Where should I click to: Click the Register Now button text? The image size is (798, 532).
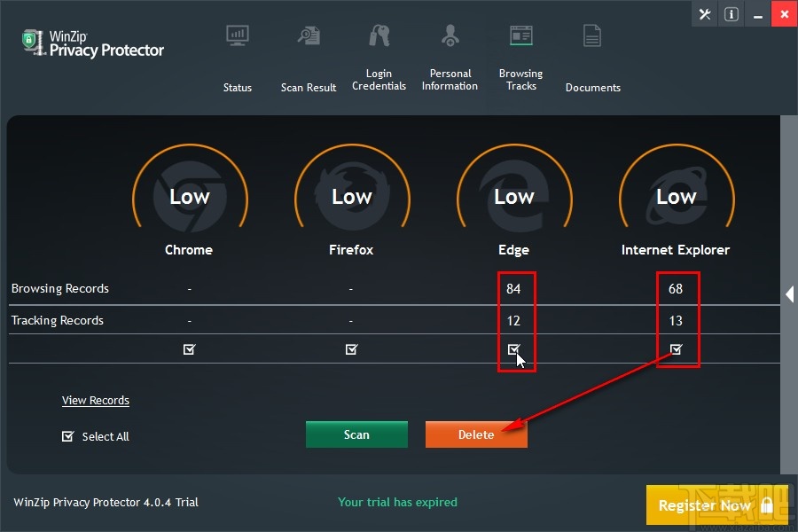tap(704, 505)
